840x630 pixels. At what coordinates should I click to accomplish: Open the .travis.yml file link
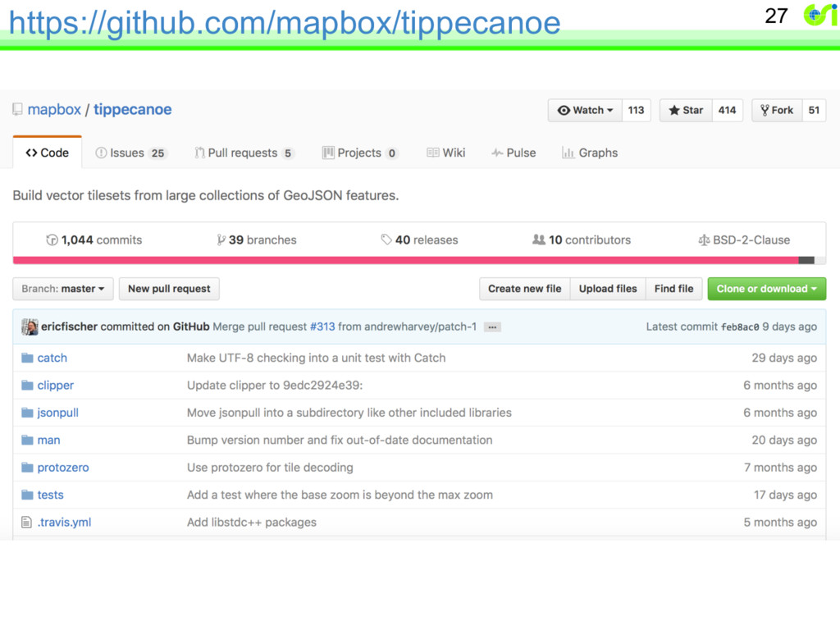pos(64,522)
